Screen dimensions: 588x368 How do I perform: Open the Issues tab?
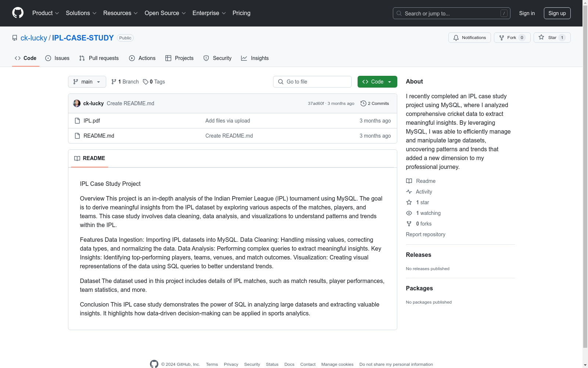coord(57,58)
